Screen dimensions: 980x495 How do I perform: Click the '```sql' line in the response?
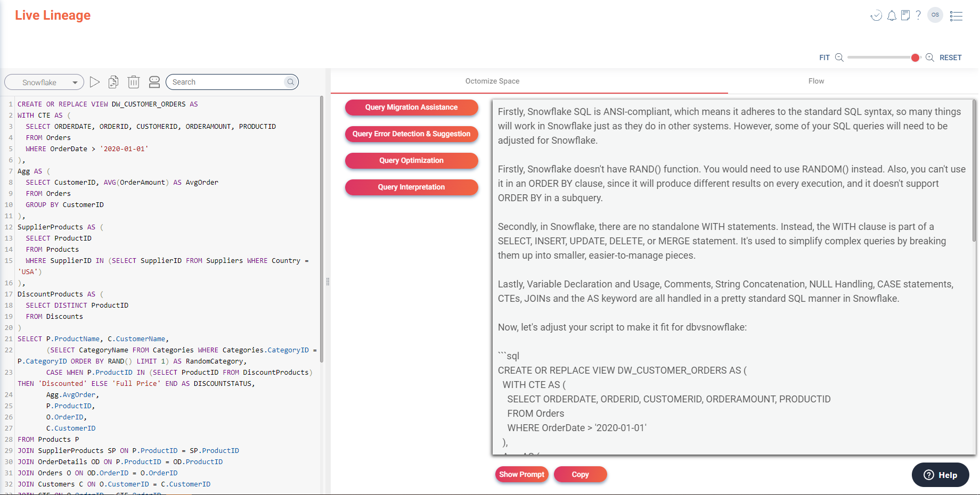509,356
